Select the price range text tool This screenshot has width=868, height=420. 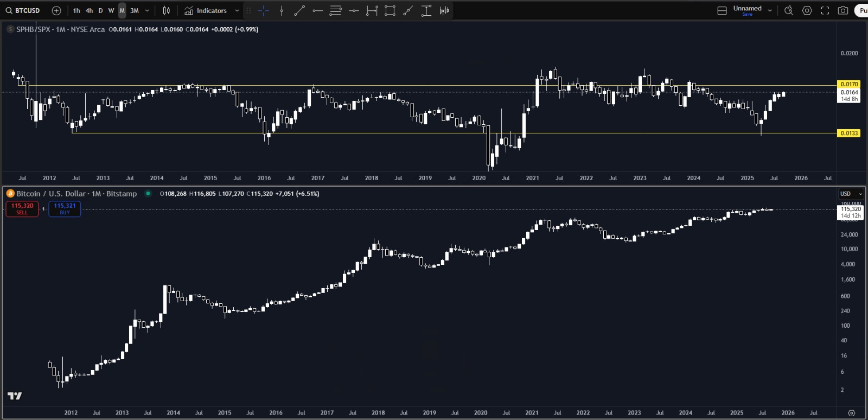click(426, 10)
